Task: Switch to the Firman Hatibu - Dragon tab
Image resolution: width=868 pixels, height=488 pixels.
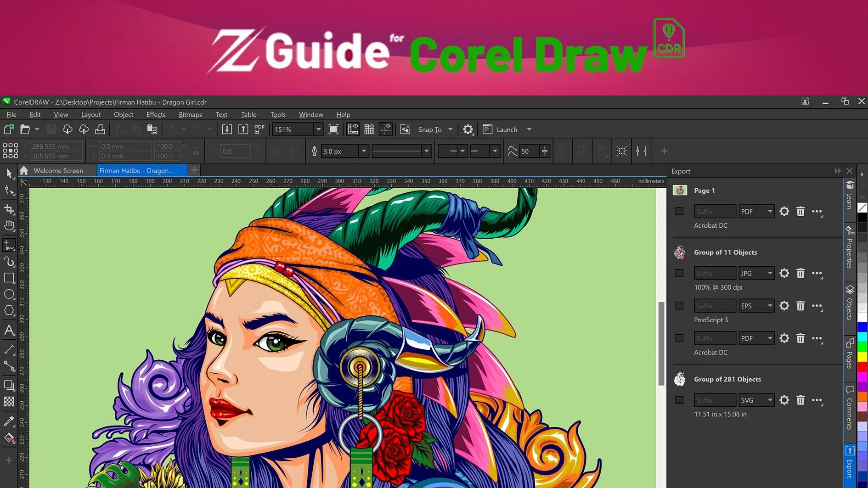Action: (x=142, y=170)
